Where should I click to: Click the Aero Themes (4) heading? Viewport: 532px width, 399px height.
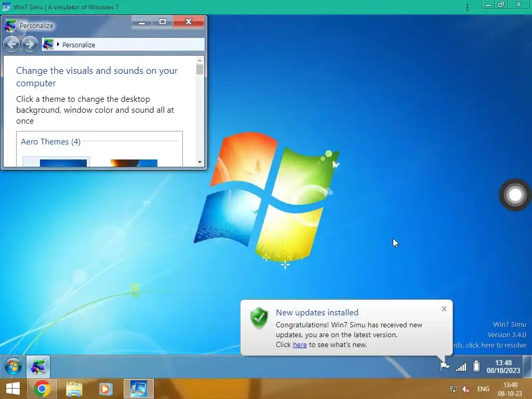coord(50,142)
